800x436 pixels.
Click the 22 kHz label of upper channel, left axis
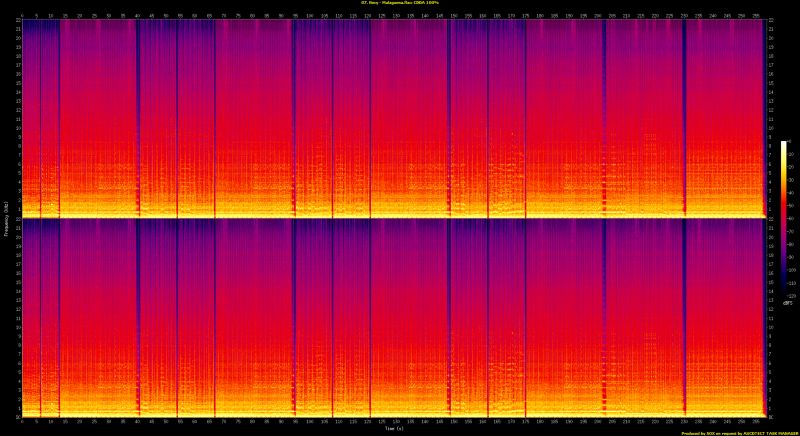17,22
